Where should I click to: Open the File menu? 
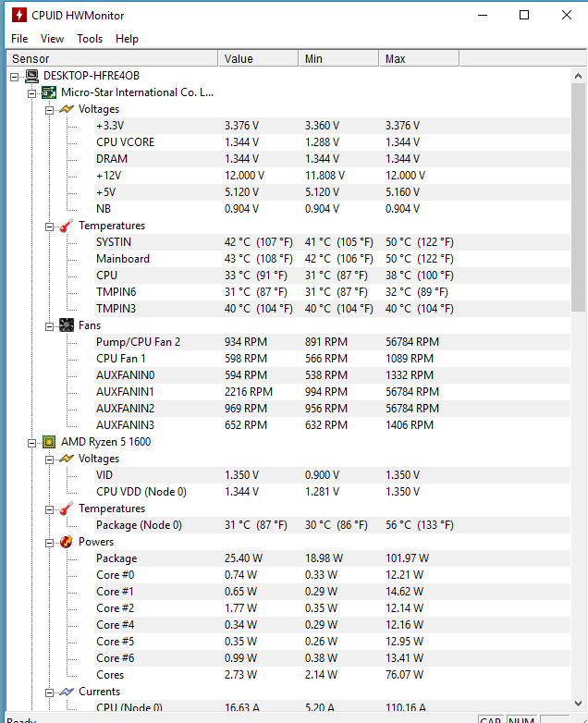tap(19, 39)
